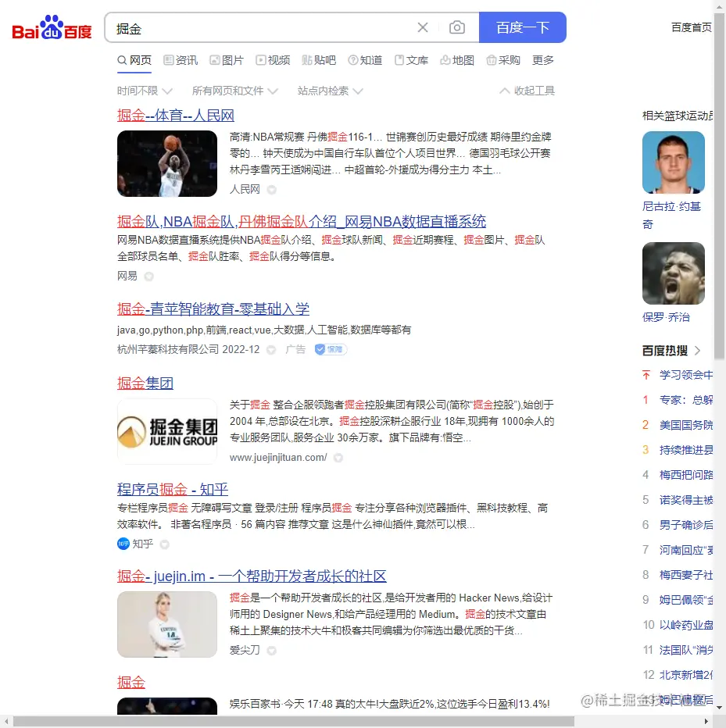
Task: Open hot search item 1 专家
Action: (686, 400)
